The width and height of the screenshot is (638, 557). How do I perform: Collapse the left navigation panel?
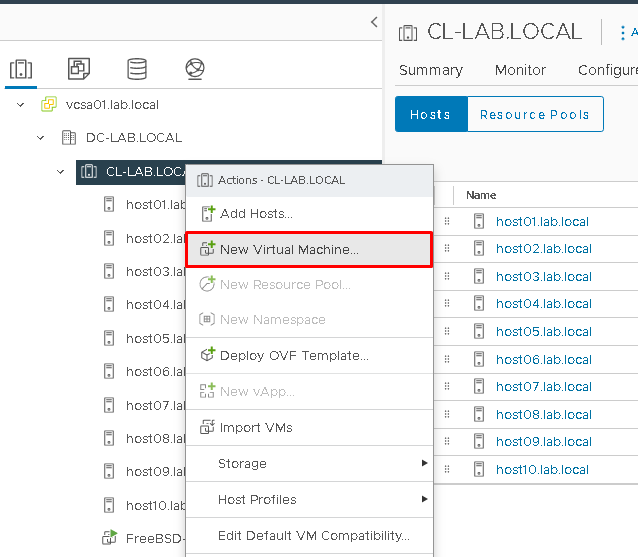tap(374, 22)
